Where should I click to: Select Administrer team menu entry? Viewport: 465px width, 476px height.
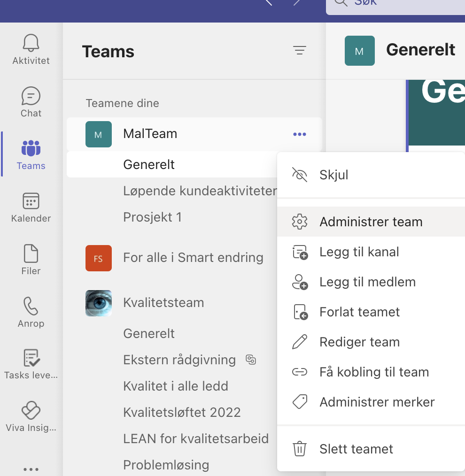tap(371, 222)
